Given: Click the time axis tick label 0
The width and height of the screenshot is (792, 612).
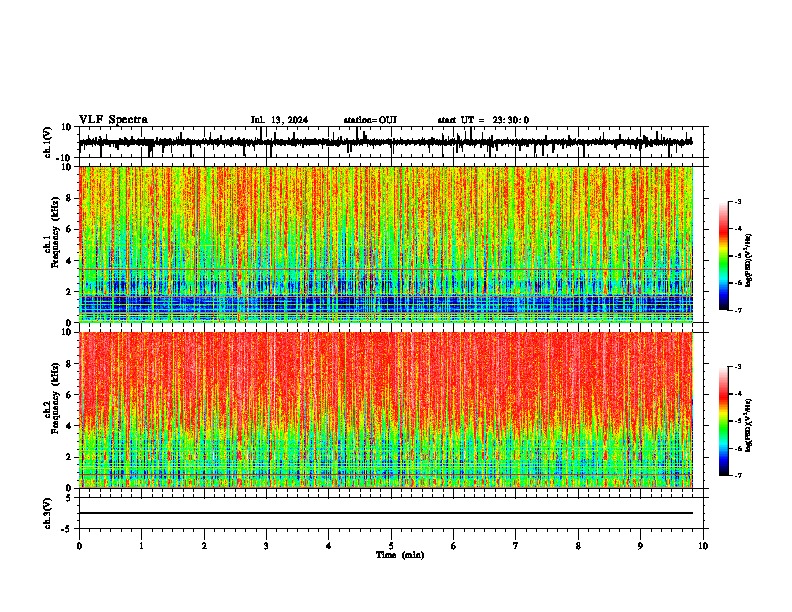Looking at the screenshot, I should tap(79, 546).
